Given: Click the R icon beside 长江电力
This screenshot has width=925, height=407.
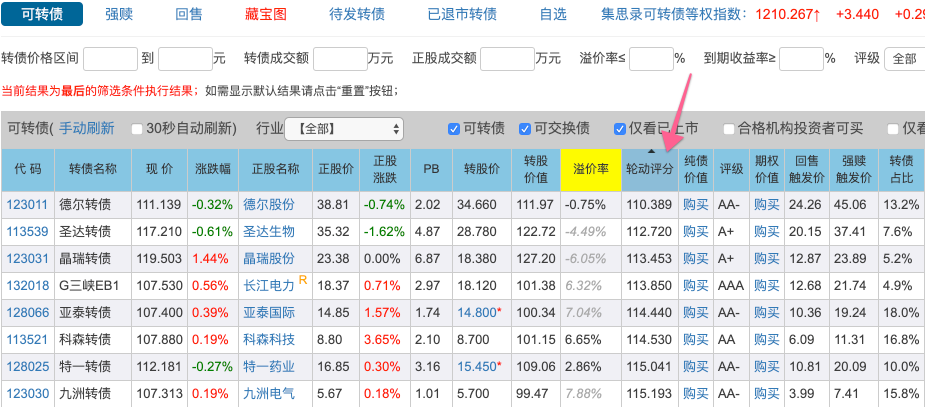Looking at the screenshot, I should (303, 280).
